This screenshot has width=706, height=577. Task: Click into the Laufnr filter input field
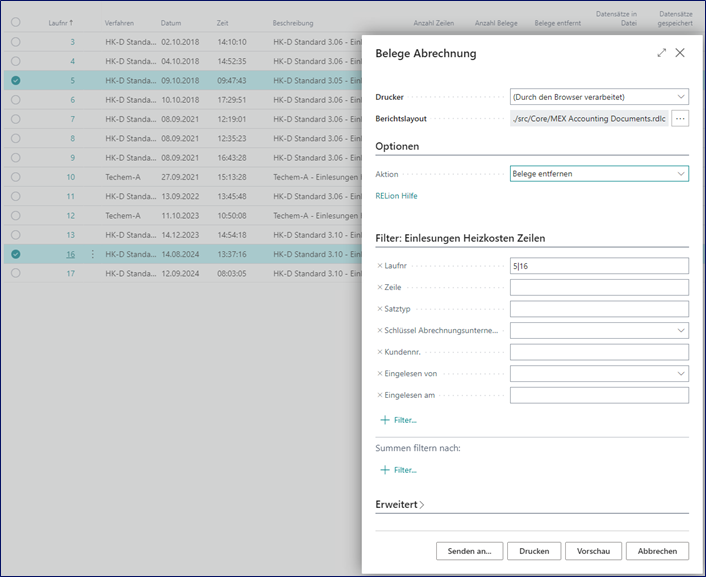[x=598, y=266]
